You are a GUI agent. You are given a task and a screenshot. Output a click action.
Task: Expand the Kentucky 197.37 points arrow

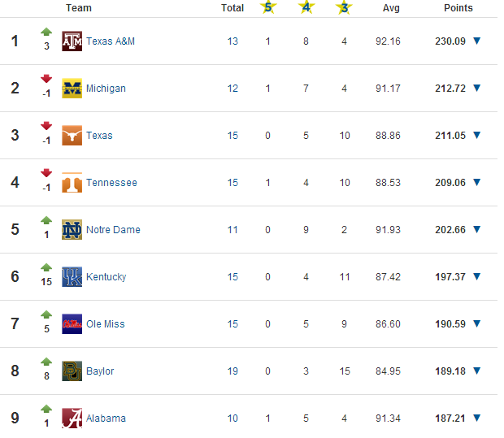click(x=477, y=276)
